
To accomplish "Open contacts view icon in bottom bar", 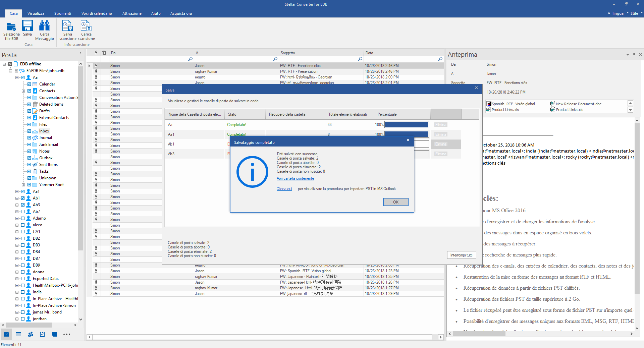I will (x=31, y=334).
